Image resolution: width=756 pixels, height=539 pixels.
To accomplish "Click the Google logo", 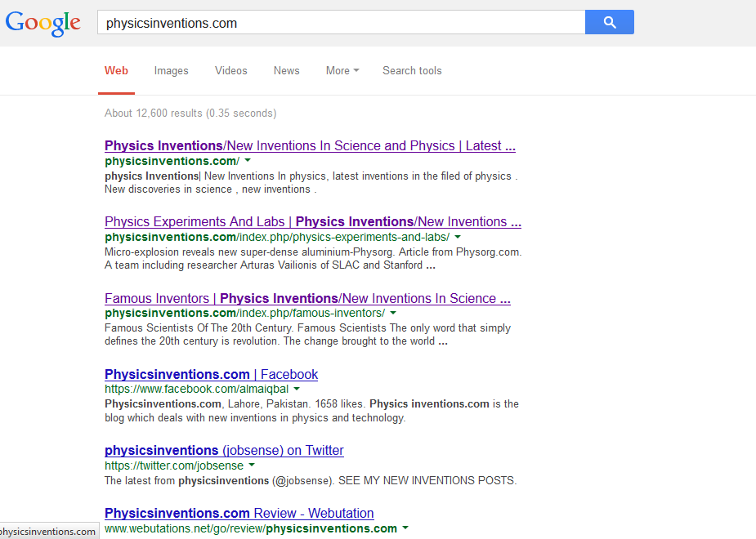I will [x=43, y=23].
